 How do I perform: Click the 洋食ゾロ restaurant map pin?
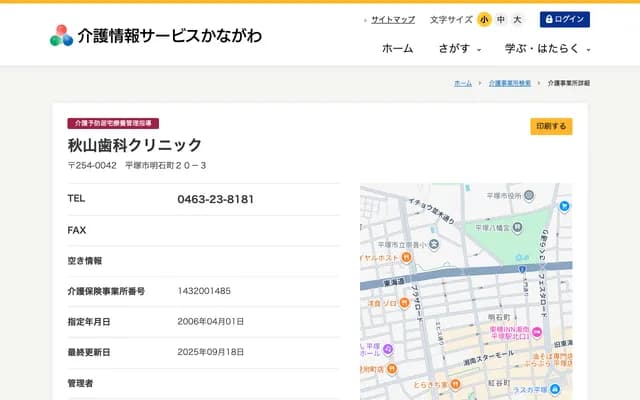tap(404, 302)
